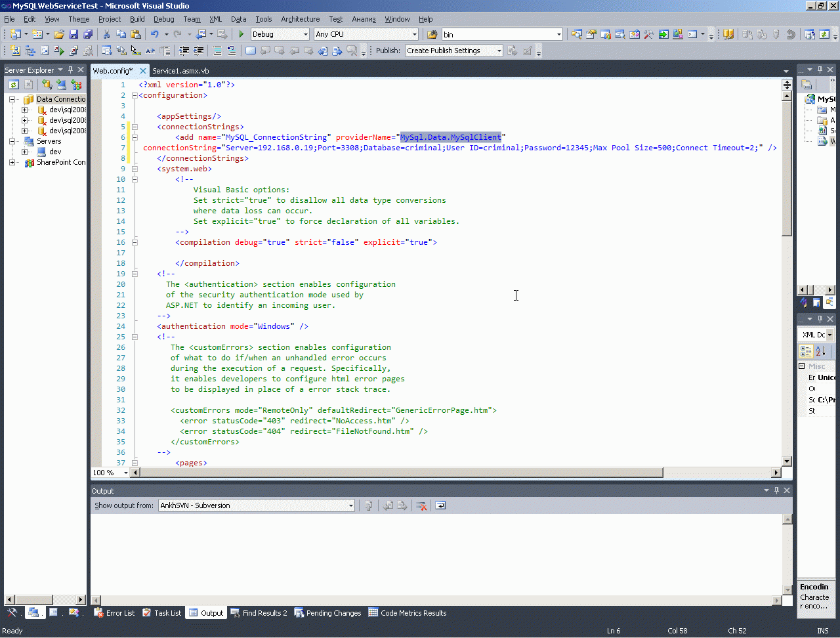Sort properties alphabetically
The height and width of the screenshot is (638, 840).
tap(821, 351)
